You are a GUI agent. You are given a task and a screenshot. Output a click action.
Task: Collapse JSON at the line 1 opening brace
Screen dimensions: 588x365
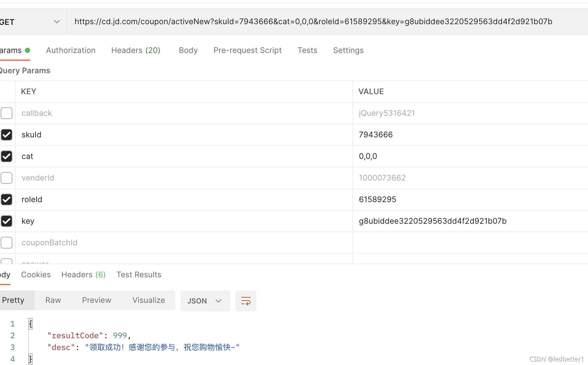point(30,324)
